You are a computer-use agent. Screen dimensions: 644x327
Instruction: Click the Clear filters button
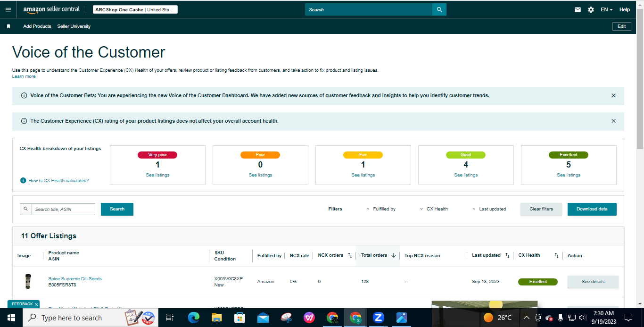[541, 209]
